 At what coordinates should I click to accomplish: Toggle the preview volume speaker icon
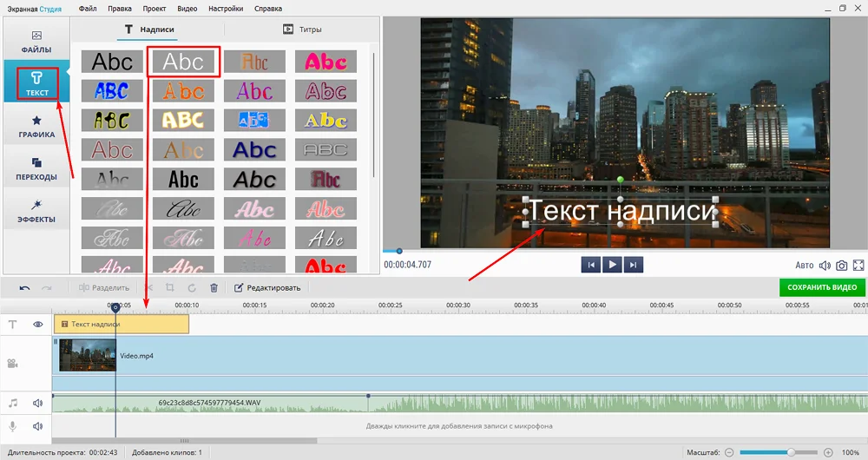[x=825, y=266]
